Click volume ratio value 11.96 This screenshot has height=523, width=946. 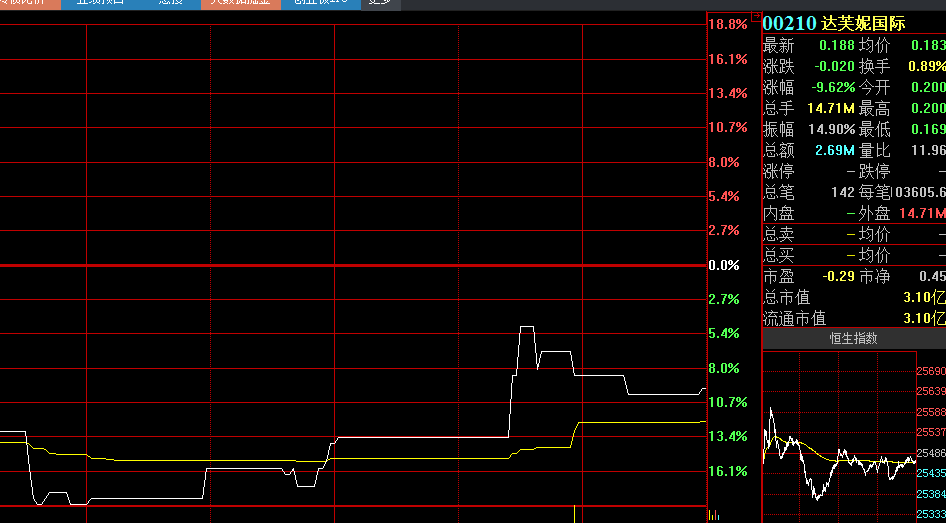click(x=928, y=150)
